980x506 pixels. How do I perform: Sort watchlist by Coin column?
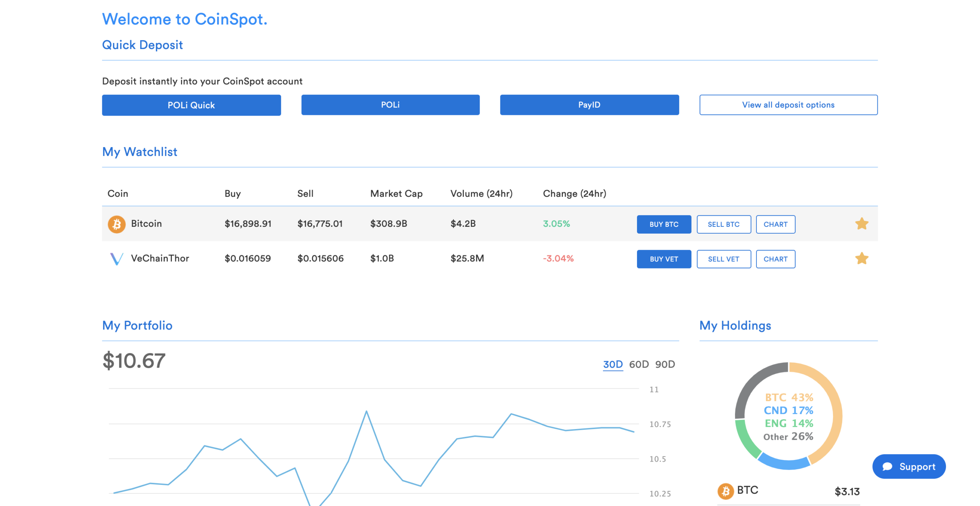(118, 193)
